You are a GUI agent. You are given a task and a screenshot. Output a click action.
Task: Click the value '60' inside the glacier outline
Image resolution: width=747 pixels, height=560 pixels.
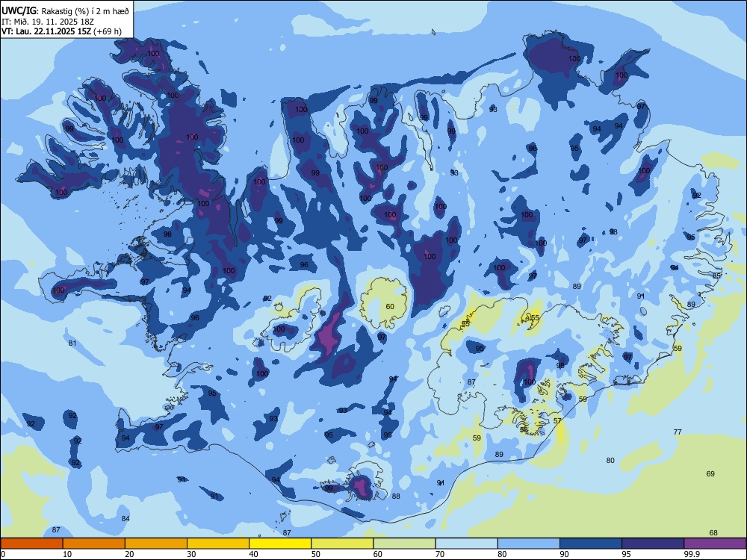(x=390, y=307)
